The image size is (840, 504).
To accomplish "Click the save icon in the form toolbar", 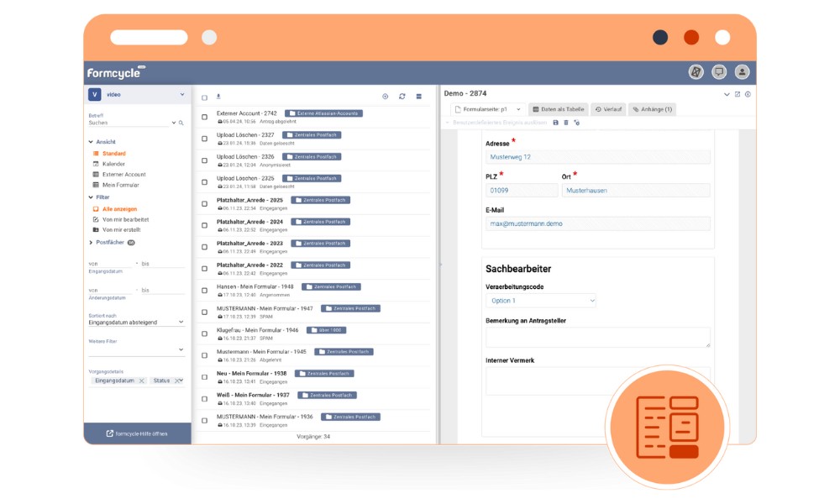I will click(x=555, y=123).
